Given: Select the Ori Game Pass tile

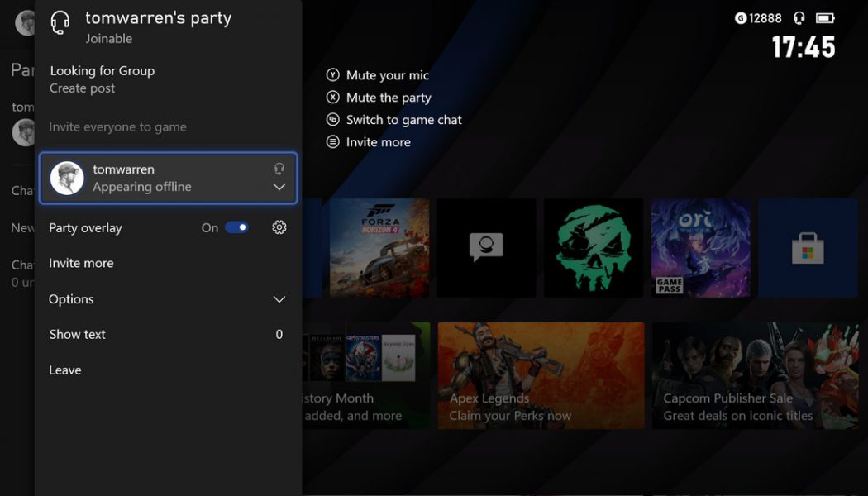Looking at the screenshot, I should pos(700,246).
